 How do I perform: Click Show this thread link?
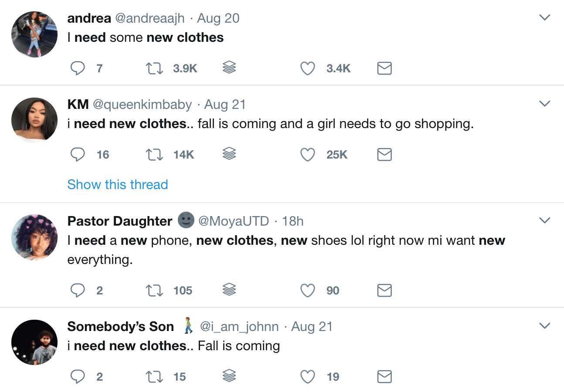pos(117,184)
